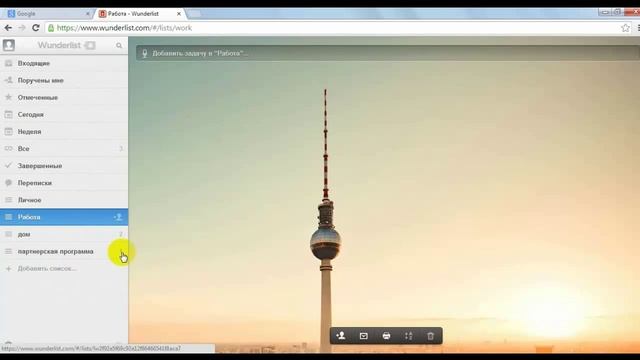
Task: Click the checkmark icon beside Завершенные
Action: (8, 166)
